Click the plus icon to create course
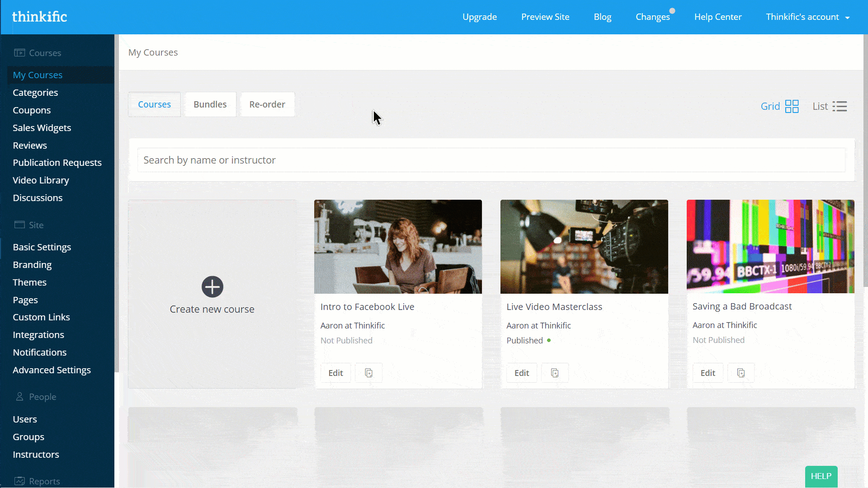868x488 pixels. coord(212,286)
